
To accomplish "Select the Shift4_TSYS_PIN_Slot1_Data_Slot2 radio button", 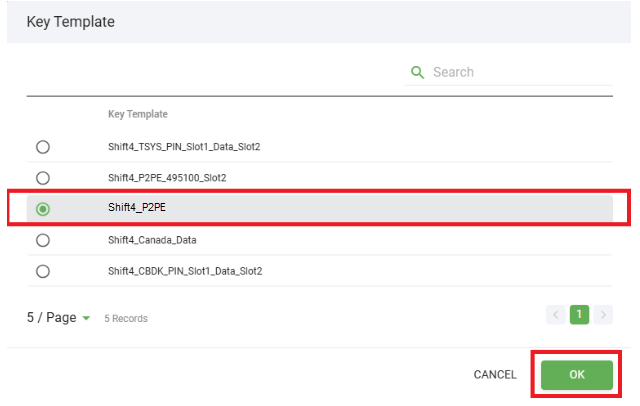I will click(43, 147).
